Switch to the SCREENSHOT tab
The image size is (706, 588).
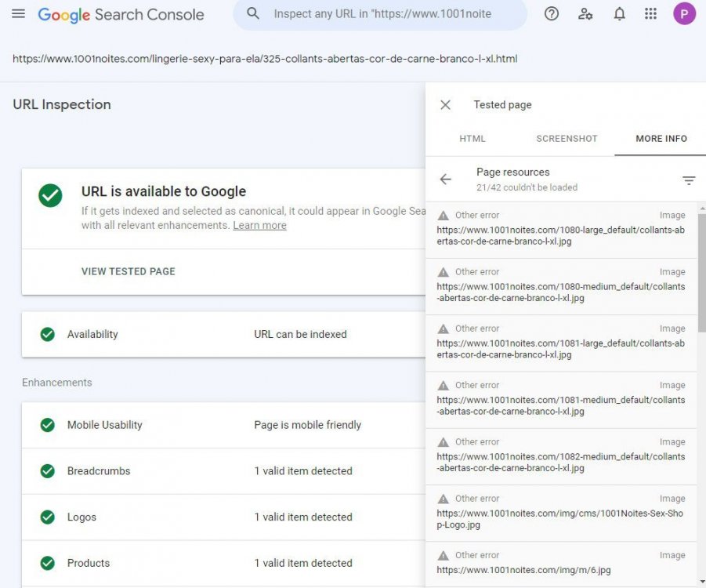coord(566,138)
